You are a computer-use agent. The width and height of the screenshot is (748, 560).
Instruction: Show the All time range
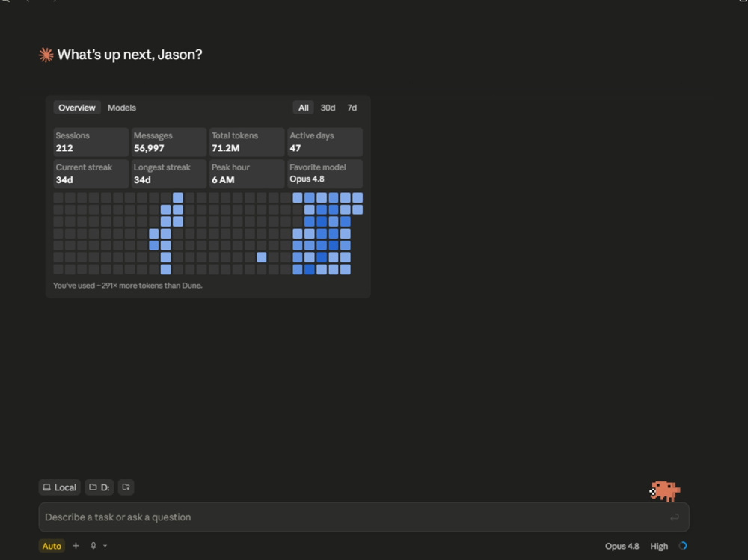point(304,108)
